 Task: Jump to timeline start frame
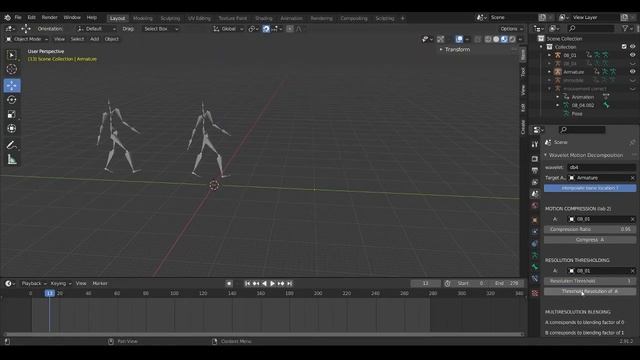247,283
